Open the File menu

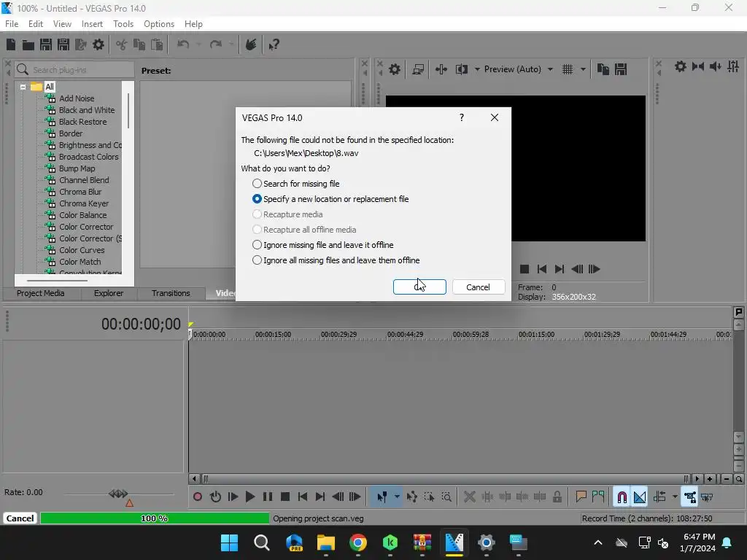click(12, 24)
